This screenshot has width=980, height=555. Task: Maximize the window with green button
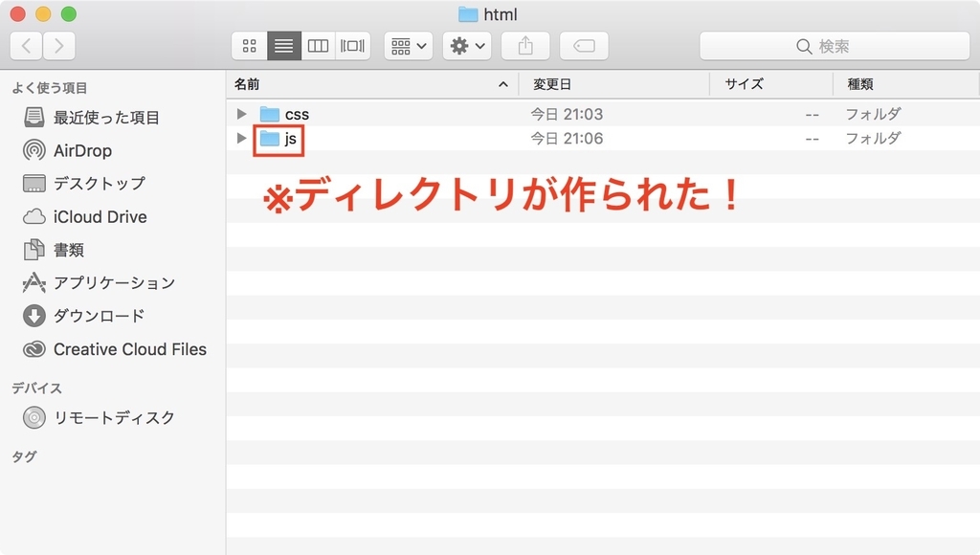tap(69, 13)
